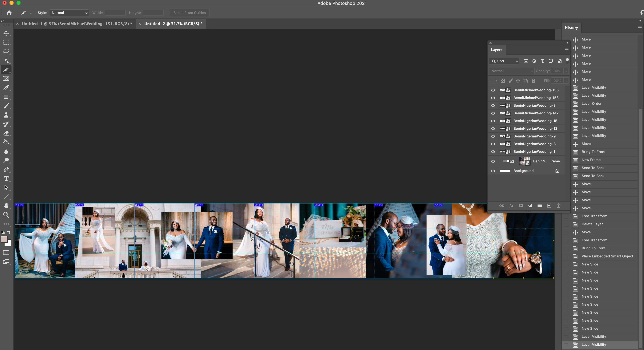Select the Eyedropper tool
This screenshot has width=644, height=350.
pos(6,88)
